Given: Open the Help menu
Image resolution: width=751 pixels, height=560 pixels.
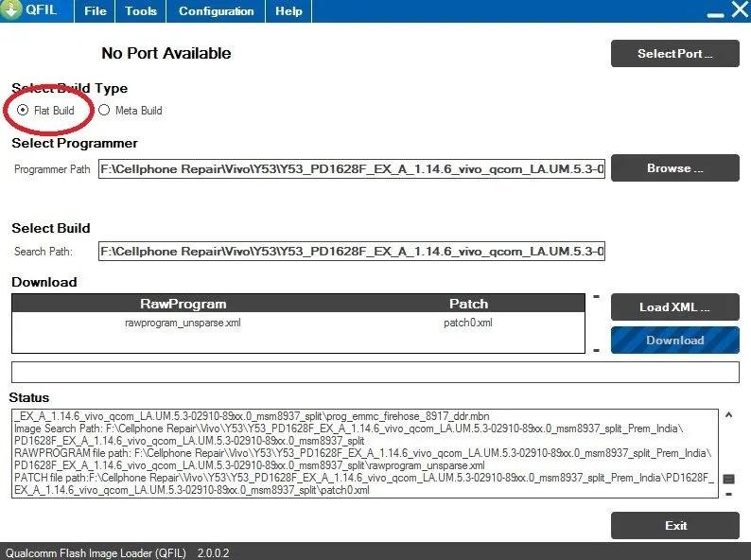Looking at the screenshot, I should [288, 11].
